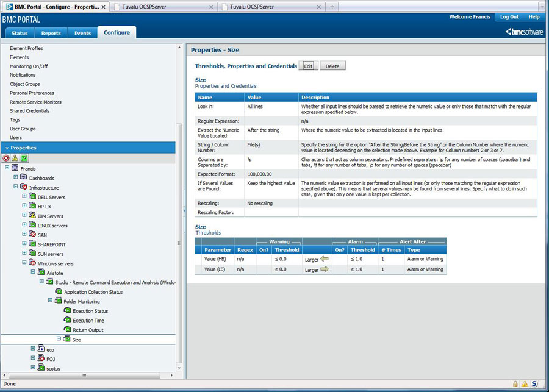Collapse the Properties panel section
The width and height of the screenshot is (549, 392).
coord(7,148)
